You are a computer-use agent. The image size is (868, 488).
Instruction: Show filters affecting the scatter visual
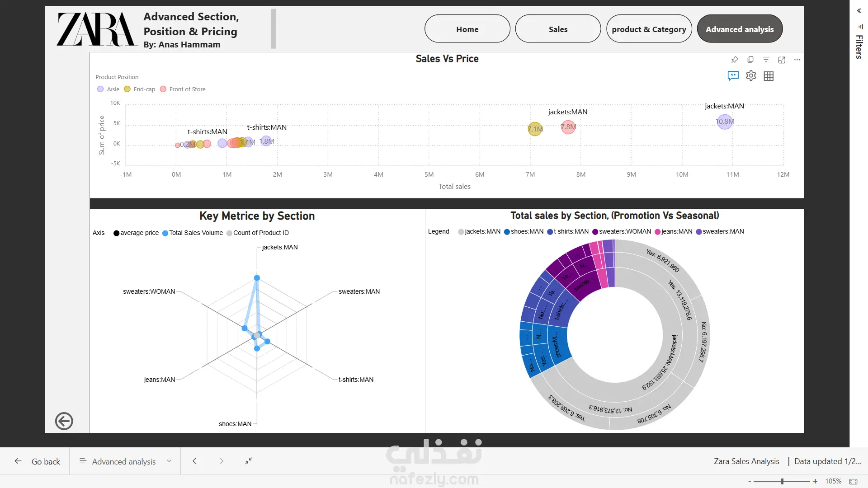pyautogui.click(x=766, y=60)
